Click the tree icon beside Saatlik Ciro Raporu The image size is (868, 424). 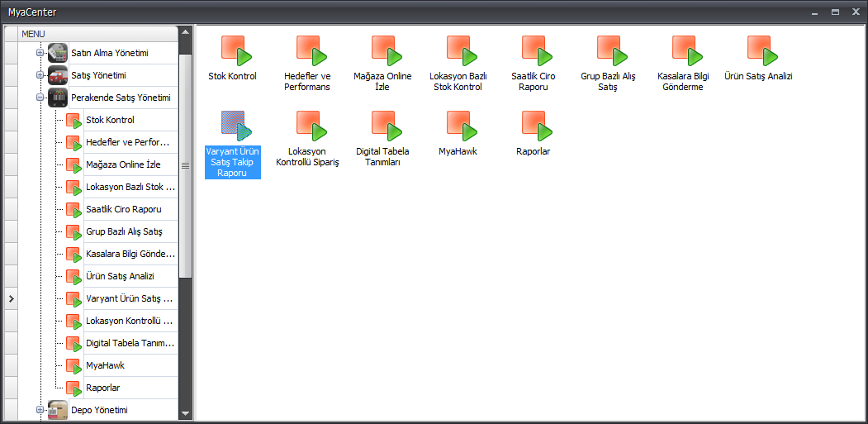pos(74,209)
